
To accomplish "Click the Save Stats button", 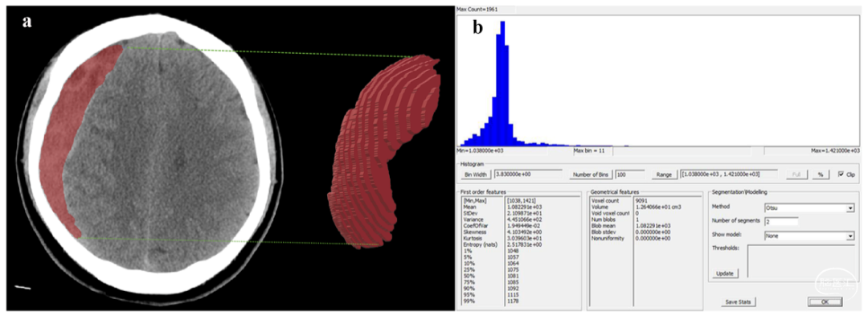I will click(739, 302).
